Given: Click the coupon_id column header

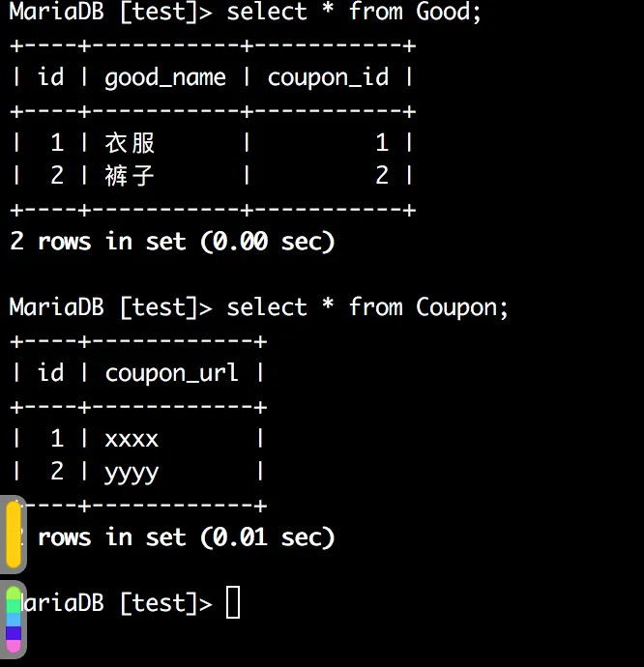Looking at the screenshot, I should point(328,77).
